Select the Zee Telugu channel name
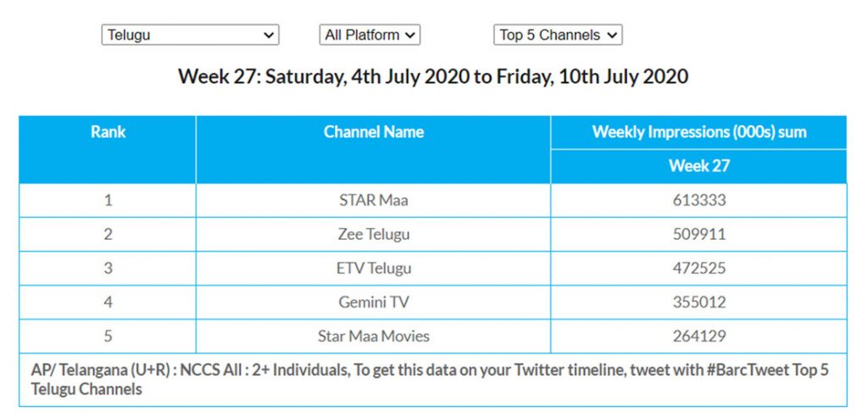Image resolution: width=868 pixels, height=417 pixels. click(x=373, y=235)
